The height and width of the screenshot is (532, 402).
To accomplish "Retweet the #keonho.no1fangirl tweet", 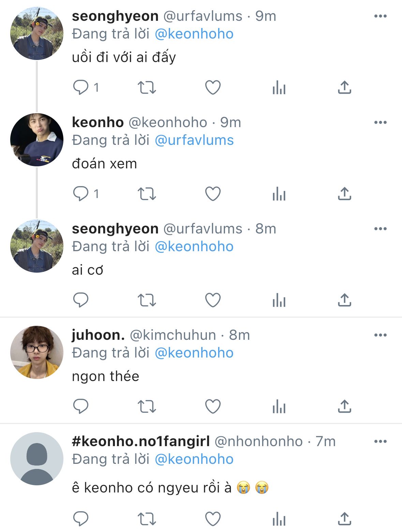I will 147,519.
